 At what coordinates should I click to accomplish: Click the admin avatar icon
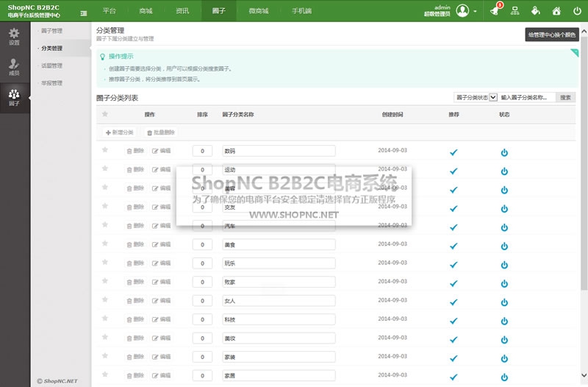[x=462, y=11]
